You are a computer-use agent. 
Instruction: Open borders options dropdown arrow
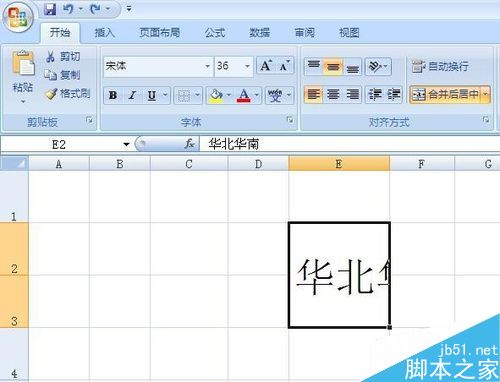click(x=197, y=95)
